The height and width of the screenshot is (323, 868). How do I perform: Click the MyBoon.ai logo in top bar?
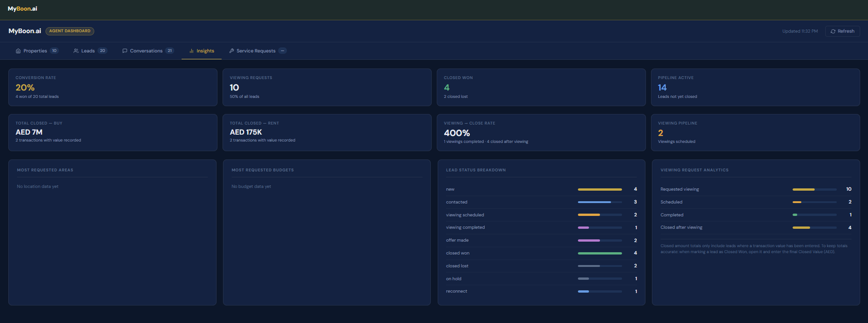(x=22, y=9)
